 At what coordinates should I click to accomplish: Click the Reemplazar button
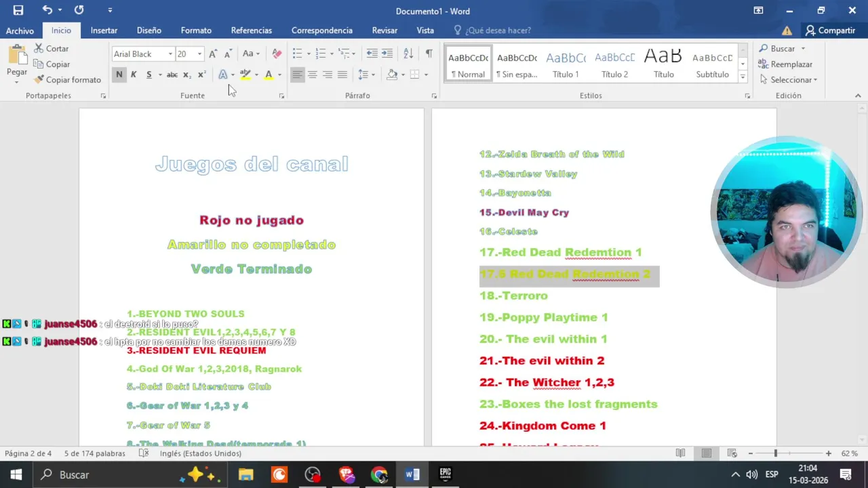(x=785, y=64)
